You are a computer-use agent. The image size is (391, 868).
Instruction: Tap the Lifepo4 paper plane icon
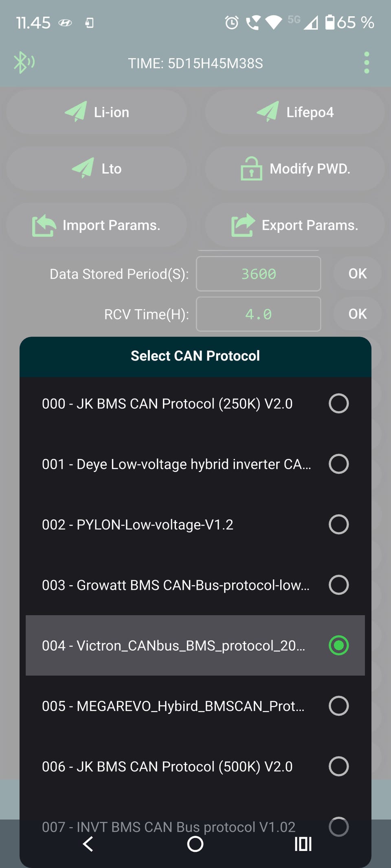point(268,112)
